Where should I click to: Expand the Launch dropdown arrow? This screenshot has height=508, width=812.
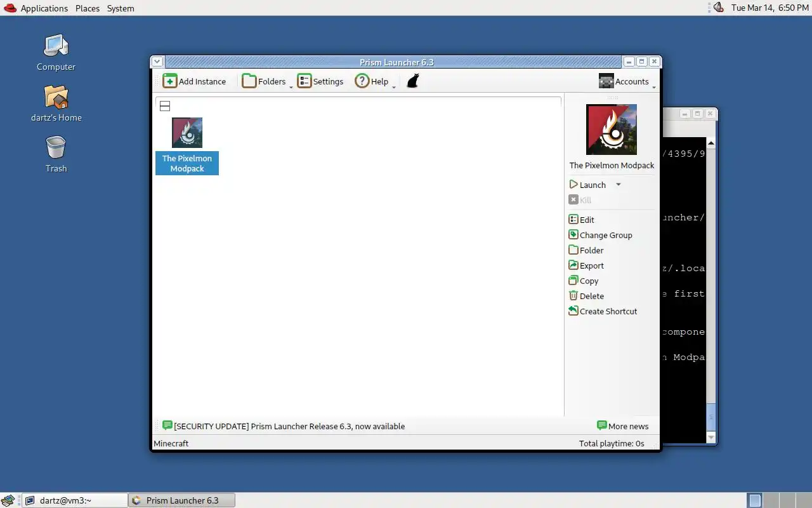(x=619, y=185)
